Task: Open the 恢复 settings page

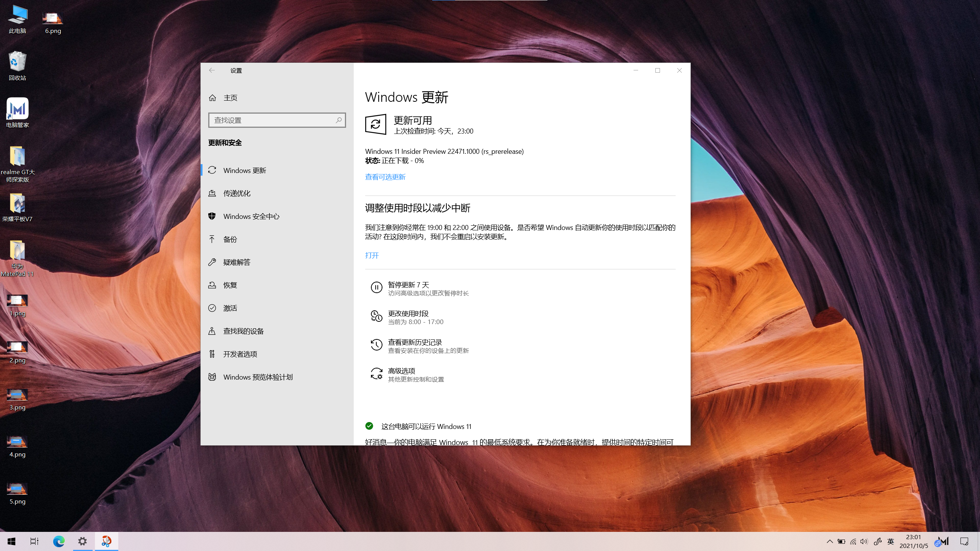Action: tap(277, 285)
